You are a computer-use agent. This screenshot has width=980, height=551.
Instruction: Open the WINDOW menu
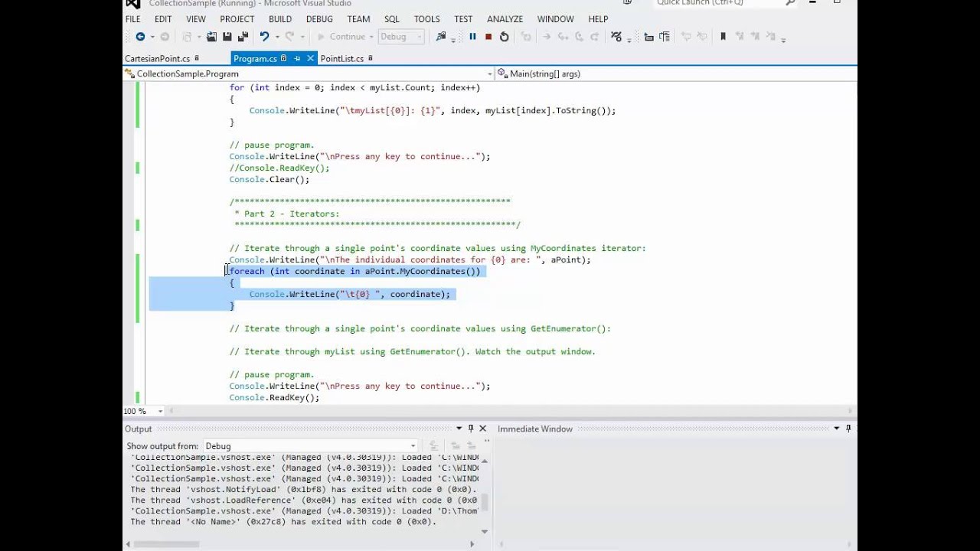coord(556,19)
